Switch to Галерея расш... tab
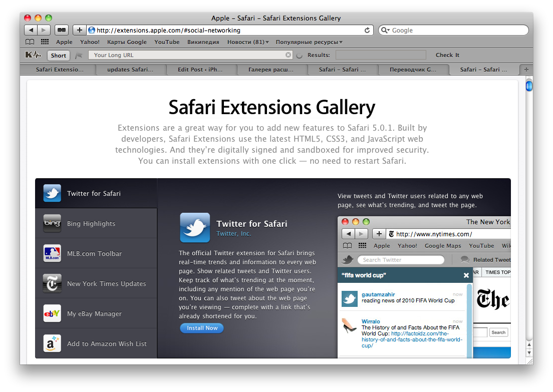The image size is (553, 392). click(x=271, y=70)
